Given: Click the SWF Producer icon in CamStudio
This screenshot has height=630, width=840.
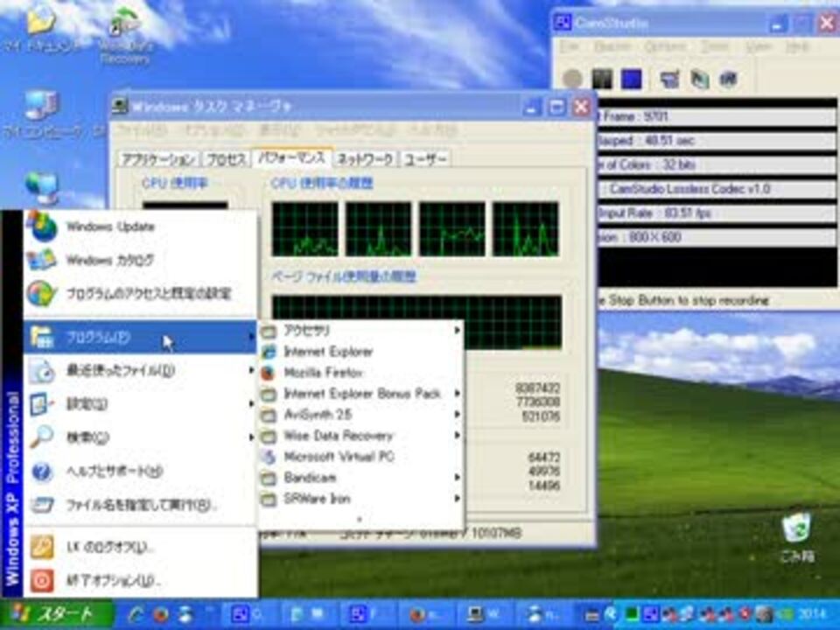Looking at the screenshot, I should pyautogui.click(x=729, y=80).
